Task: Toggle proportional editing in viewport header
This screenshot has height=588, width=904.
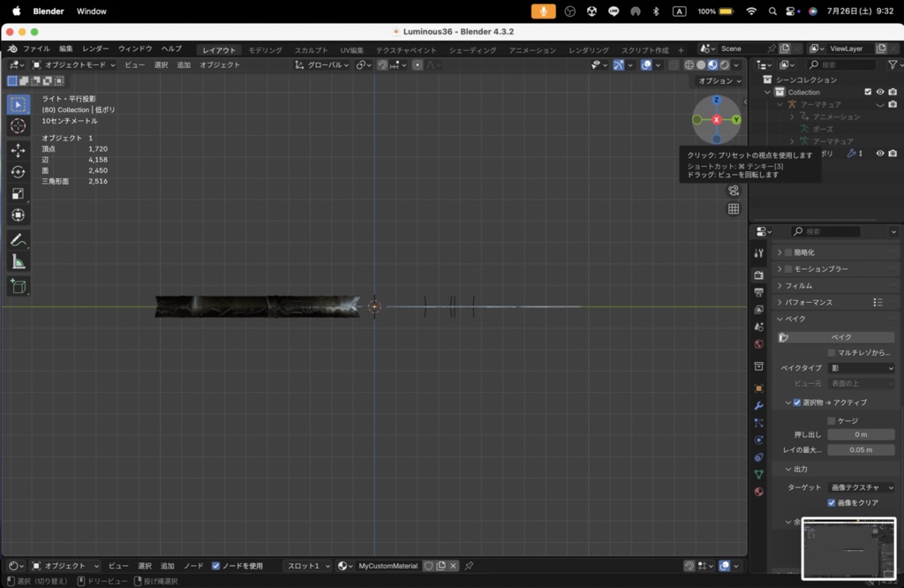Action: coord(418,65)
